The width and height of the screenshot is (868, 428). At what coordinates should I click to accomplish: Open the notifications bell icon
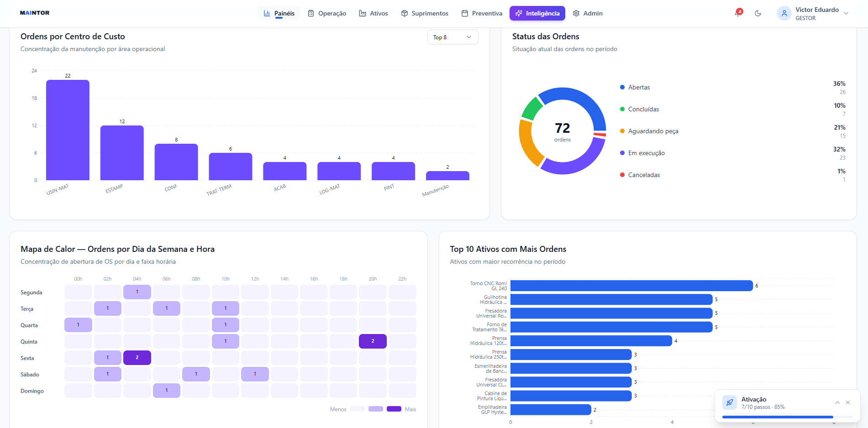point(738,13)
